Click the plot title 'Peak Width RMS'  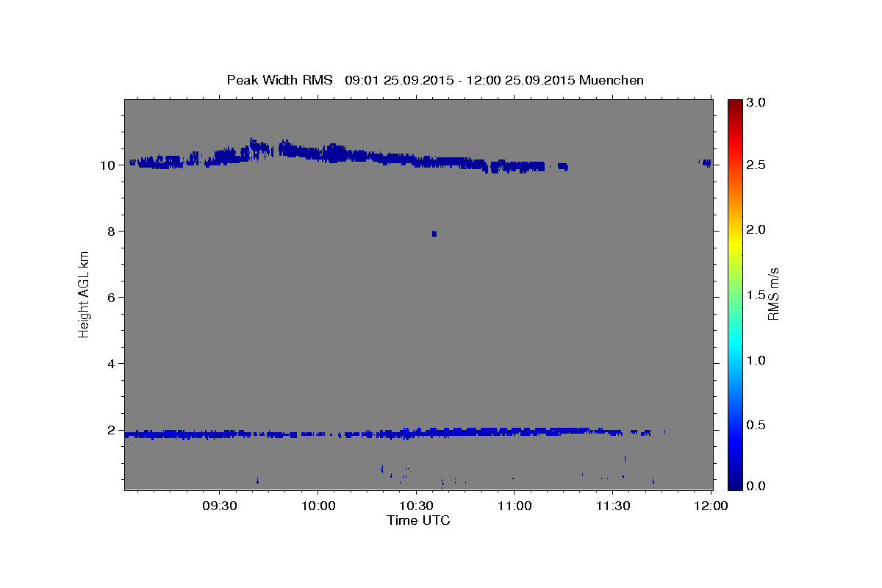click(x=279, y=79)
